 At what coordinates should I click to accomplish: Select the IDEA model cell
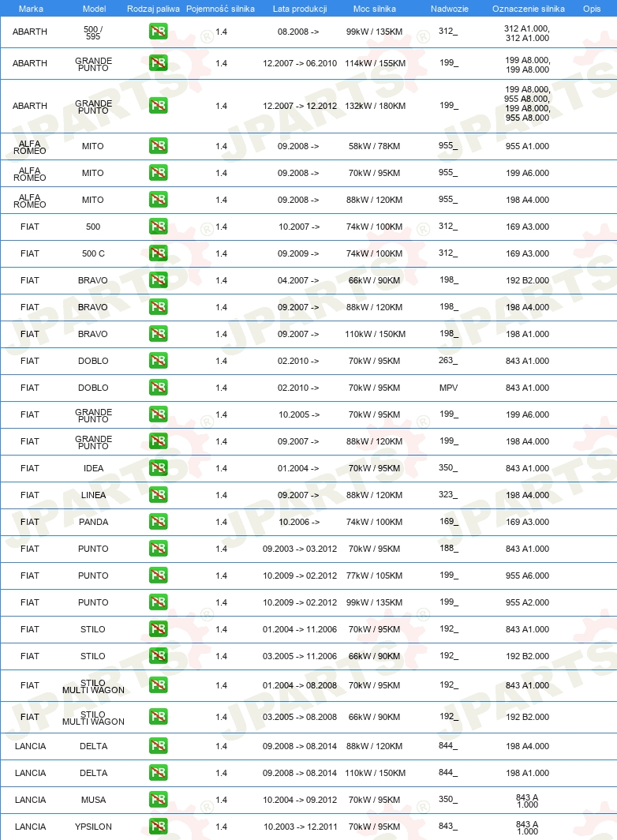click(x=93, y=468)
